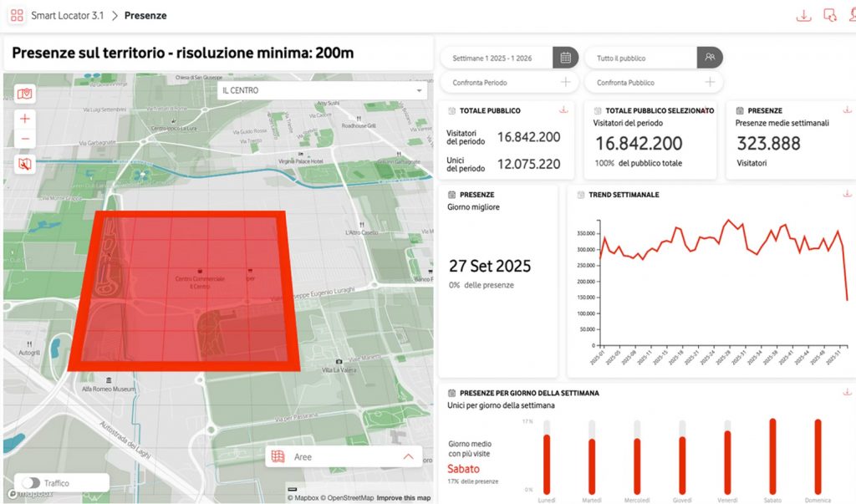Image resolution: width=856 pixels, height=504 pixels.
Task: Open the IL CENTRO location dropdown
Action: coord(322,90)
